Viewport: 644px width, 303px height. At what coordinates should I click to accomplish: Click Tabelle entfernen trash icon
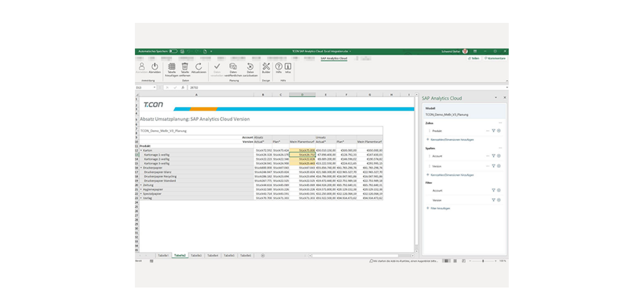point(185,66)
